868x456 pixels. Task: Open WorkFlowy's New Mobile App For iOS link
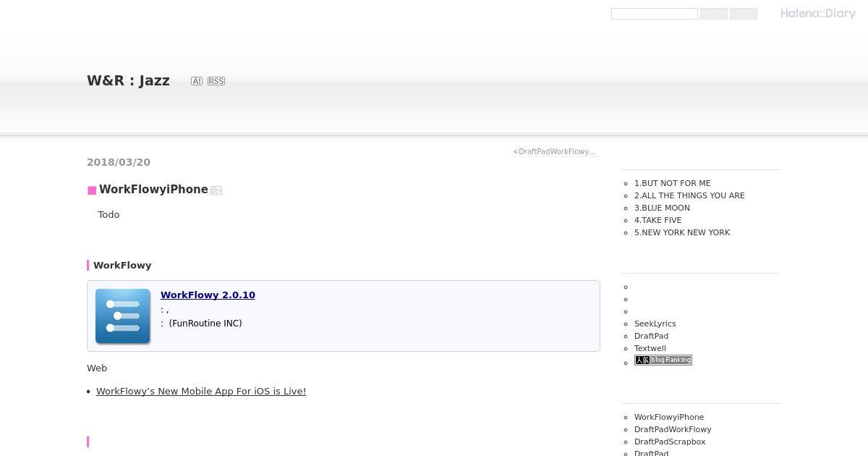pyautogui.click(x=201, y=391)
